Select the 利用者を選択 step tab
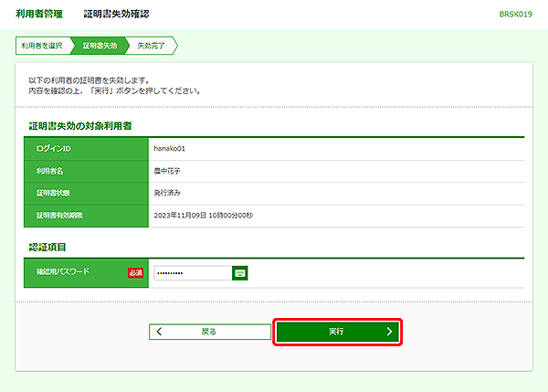This screenshot has height=392, width=548. click(43, 46)
